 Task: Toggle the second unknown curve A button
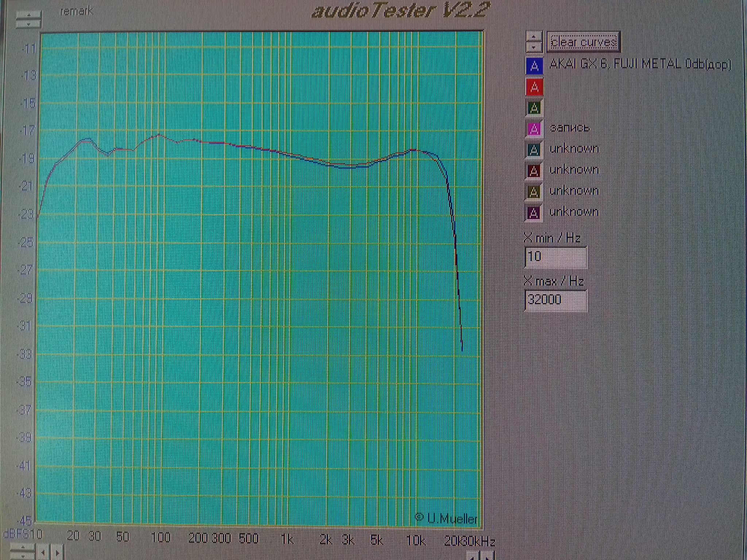(x=534, y=170)
